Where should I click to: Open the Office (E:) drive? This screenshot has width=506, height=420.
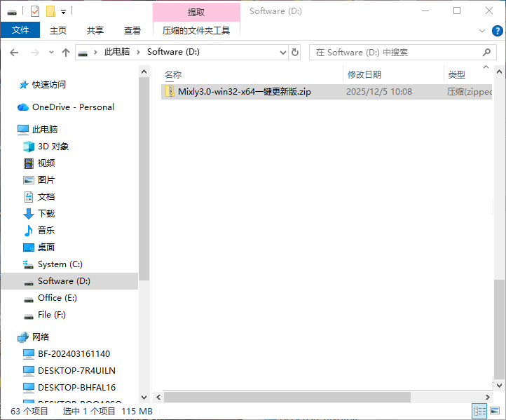pos(57,298)
